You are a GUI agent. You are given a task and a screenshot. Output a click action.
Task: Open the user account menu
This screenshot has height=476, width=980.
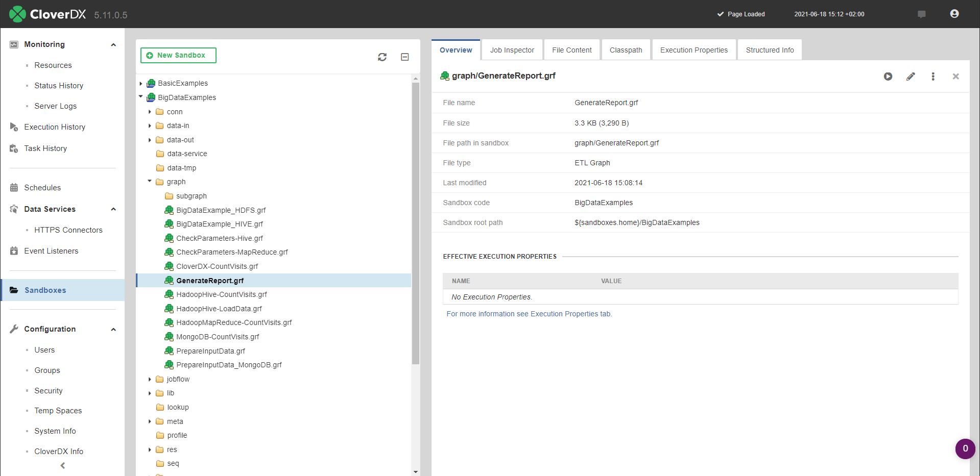click(954, 14)
